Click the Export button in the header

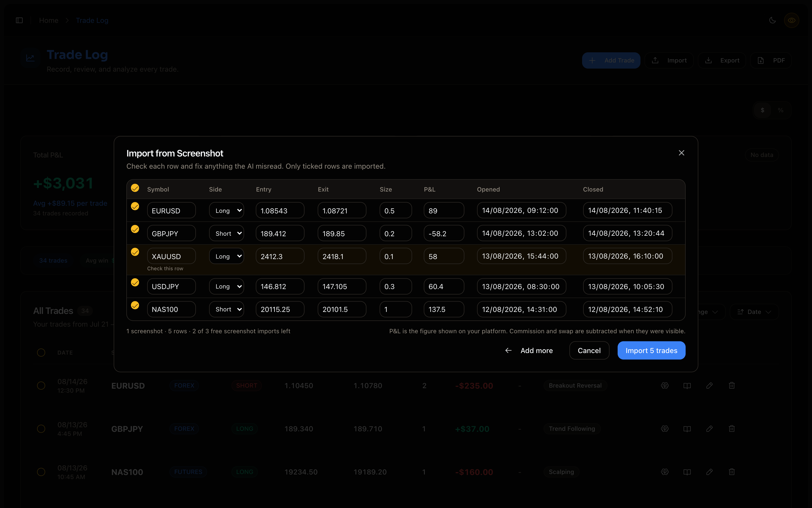[722, 60]
